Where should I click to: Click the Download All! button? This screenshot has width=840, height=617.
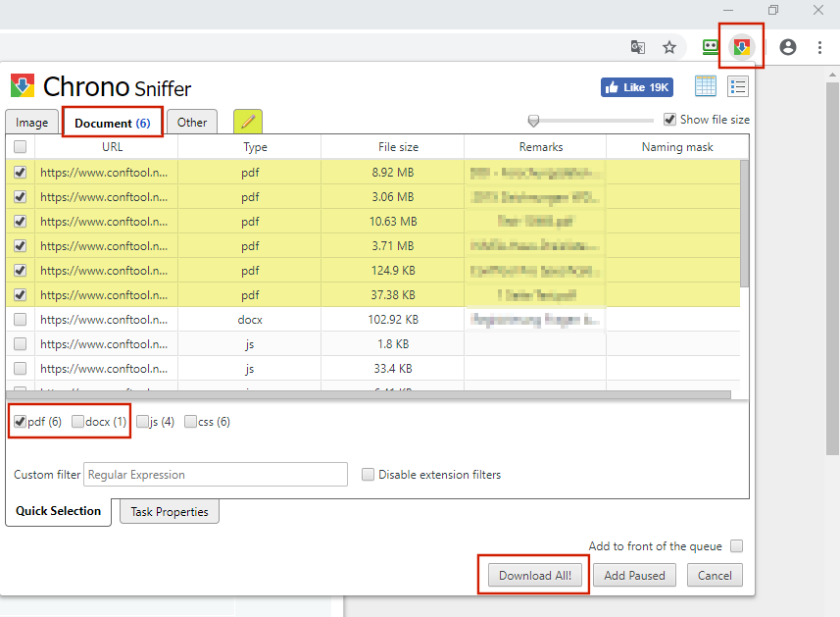tap(535, 575)
